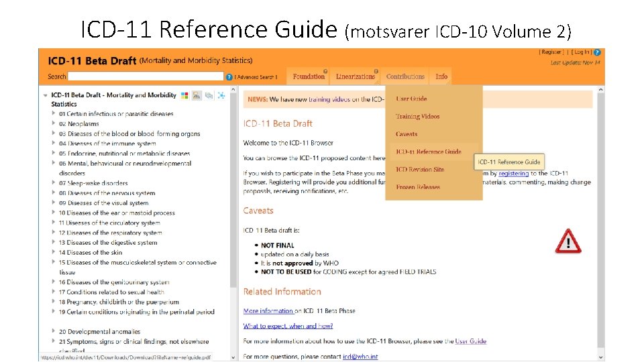
Task: Select 13 Diseases of the digestive system
Action: point(108,242)
